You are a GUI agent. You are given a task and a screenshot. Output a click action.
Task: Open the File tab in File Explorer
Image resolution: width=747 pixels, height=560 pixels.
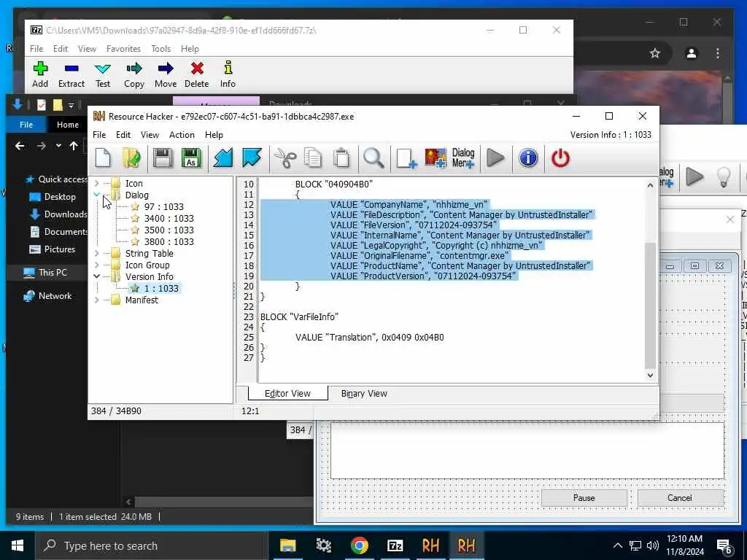point(26,124)
